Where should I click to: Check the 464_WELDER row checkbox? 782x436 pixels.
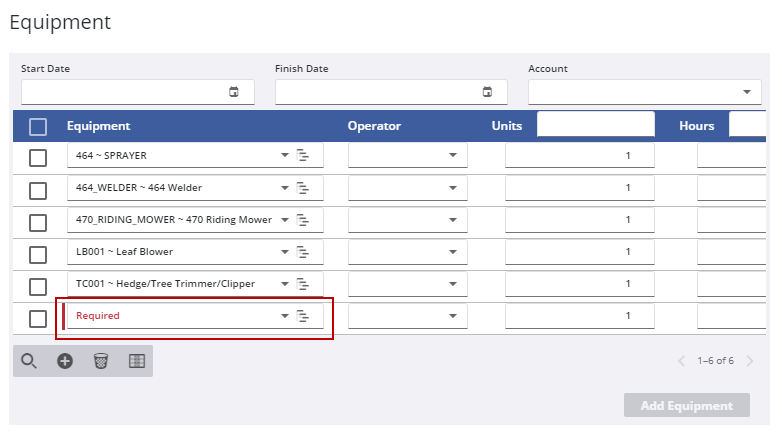[38, 191]
